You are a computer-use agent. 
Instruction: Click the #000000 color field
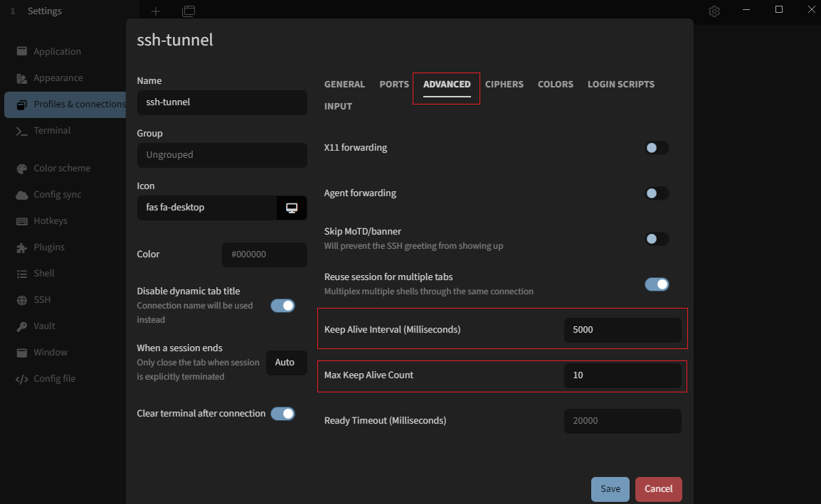(264, 254)
